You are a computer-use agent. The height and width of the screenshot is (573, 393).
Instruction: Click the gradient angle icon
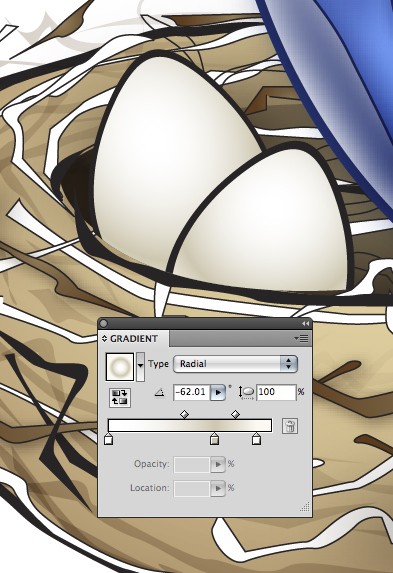pyautogui.click(x=159, y=392)
